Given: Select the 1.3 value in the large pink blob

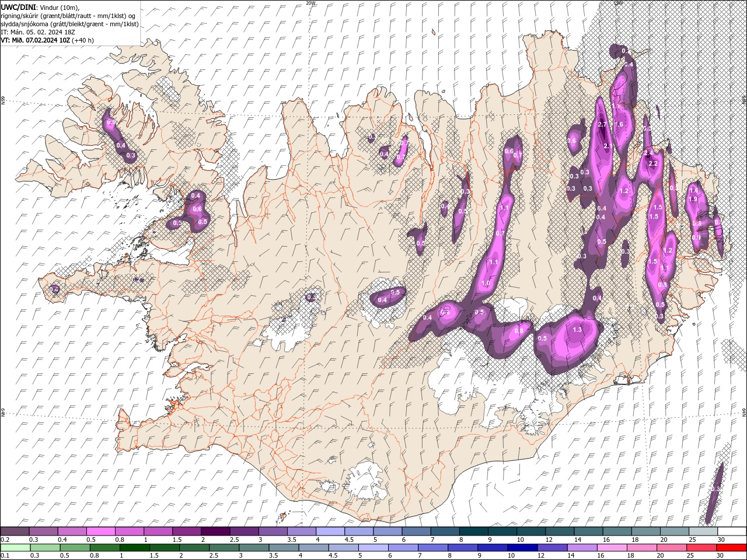Looking at the screenshot, I should (x=578, y=330).
